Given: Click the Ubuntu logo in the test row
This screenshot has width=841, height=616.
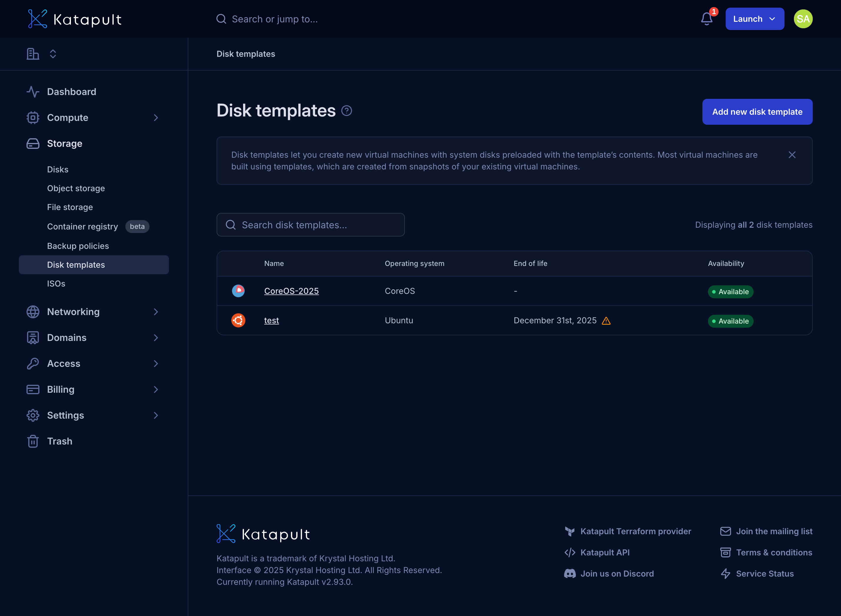Looking at the screenshot, I should [238, 320].
